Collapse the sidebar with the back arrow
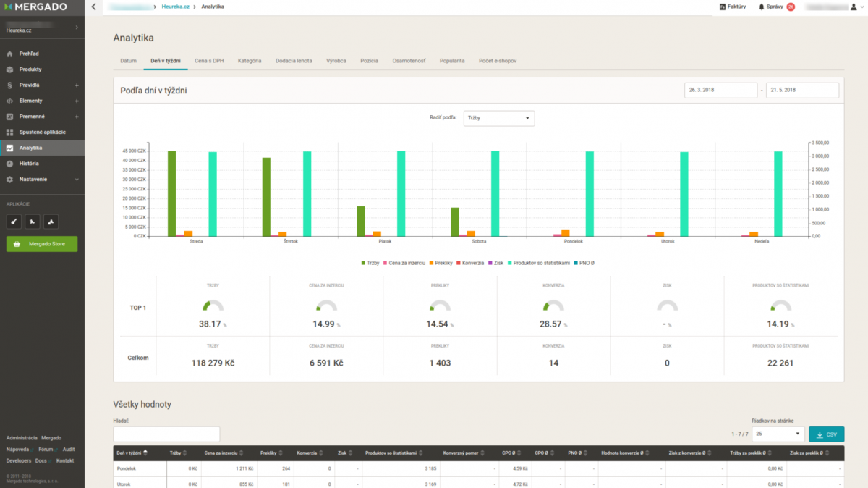Viewport: 868px width, 488px height. [x=93, y=7]
